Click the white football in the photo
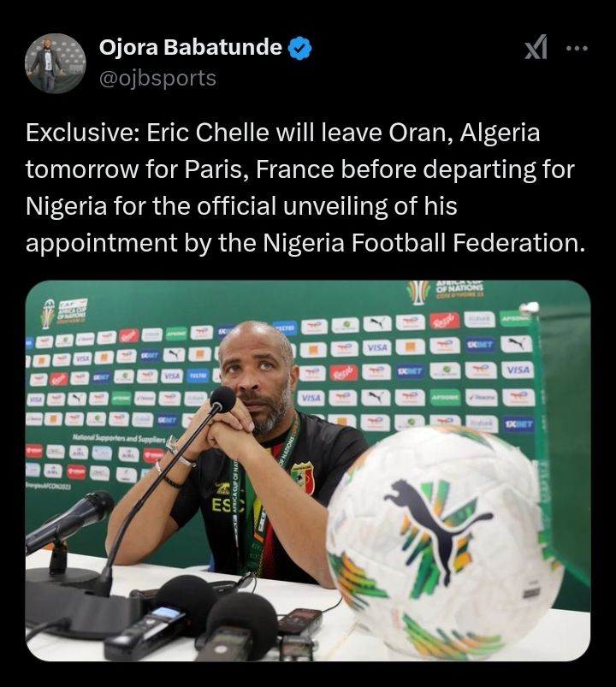Screen dimensions: 616x687 point(445,539)
